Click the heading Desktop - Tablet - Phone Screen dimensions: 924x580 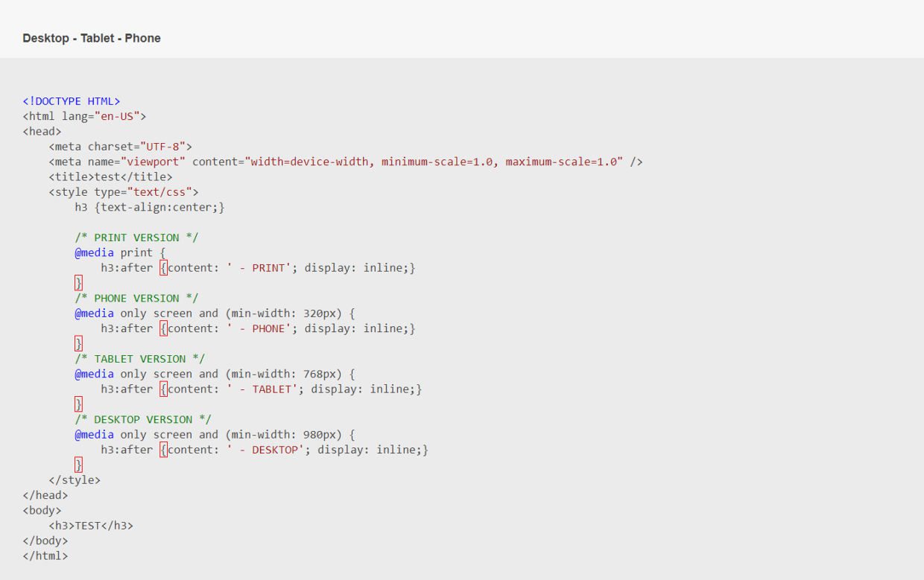(91, 38)
